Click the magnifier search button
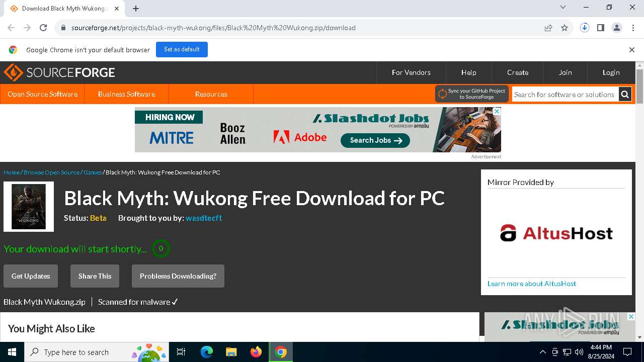 625,95
